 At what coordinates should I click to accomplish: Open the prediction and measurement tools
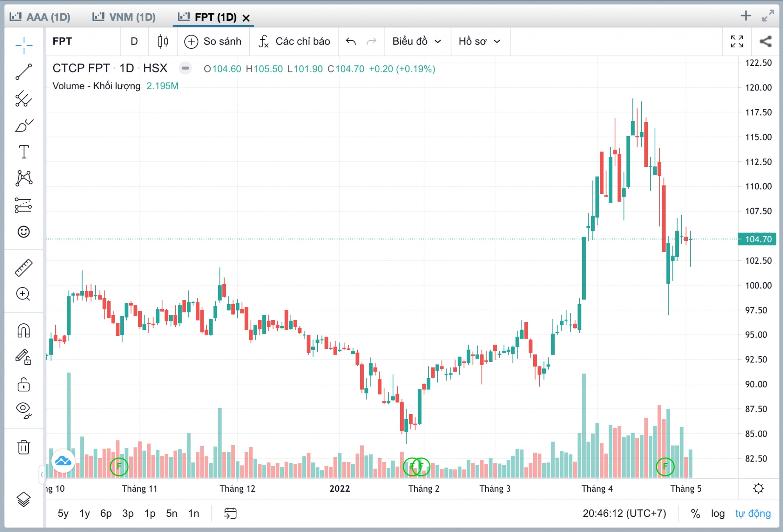pos(23,205)
